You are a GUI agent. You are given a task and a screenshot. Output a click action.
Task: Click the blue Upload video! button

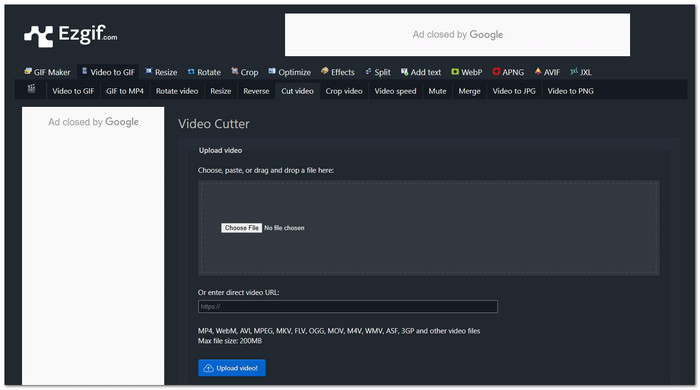point(232,368)
